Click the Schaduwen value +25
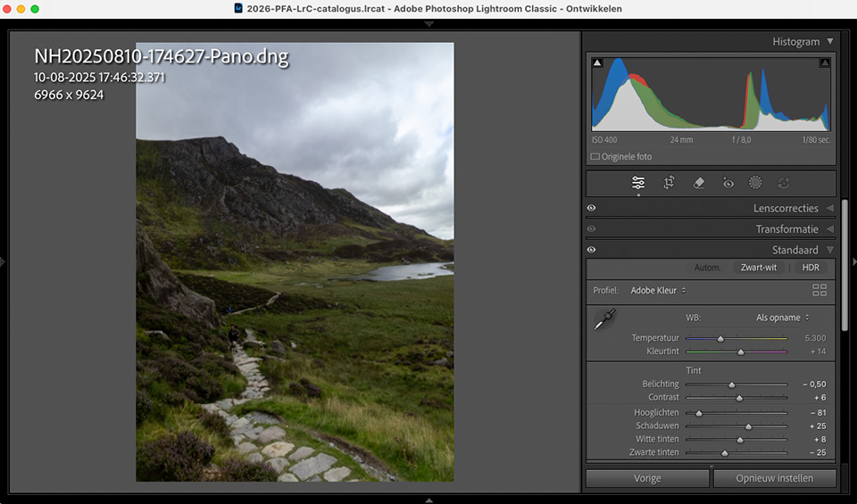This screenshot has height=504, width=857. [818, 426]
